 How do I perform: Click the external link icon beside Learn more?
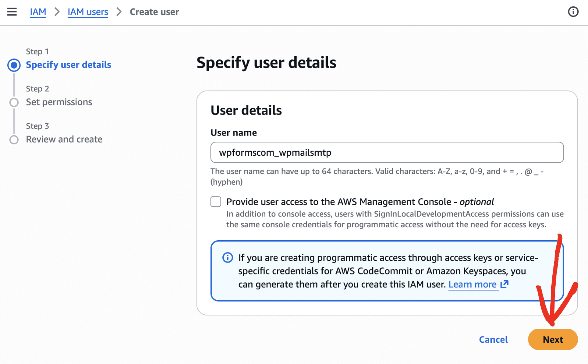click(505, 284)
